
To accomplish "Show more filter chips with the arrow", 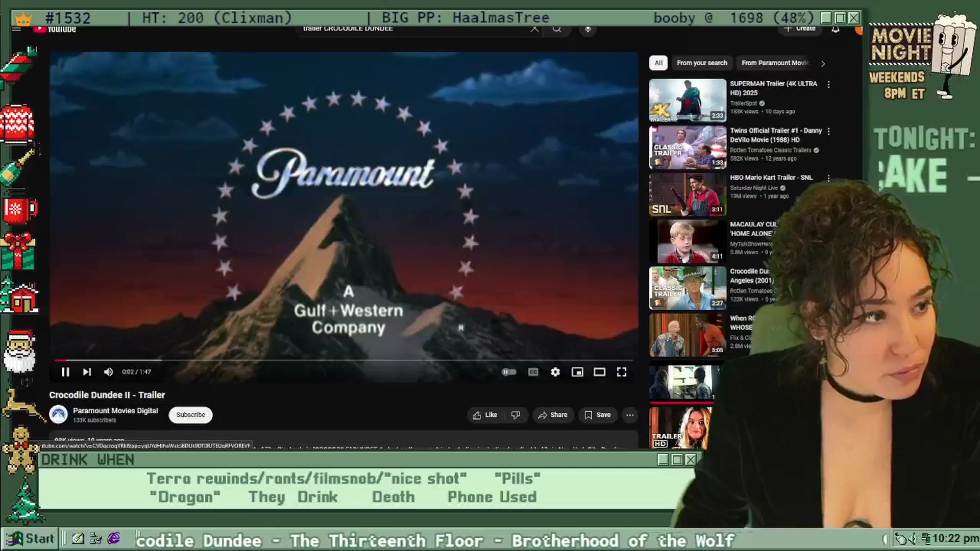I will [x=823, y=63].
